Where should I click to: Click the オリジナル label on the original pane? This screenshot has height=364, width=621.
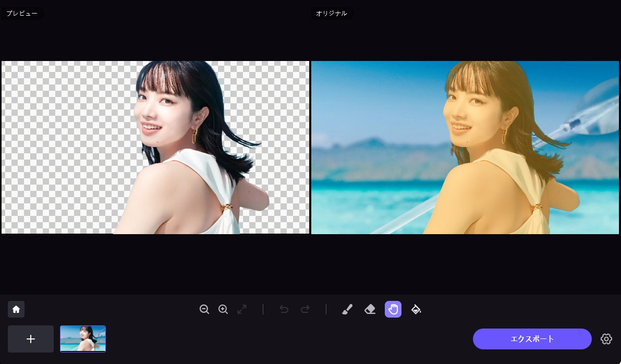332,13
